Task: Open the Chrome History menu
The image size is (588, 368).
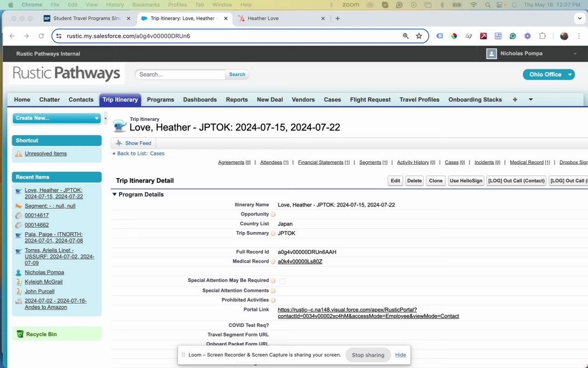Action: (x=115, y=5)
